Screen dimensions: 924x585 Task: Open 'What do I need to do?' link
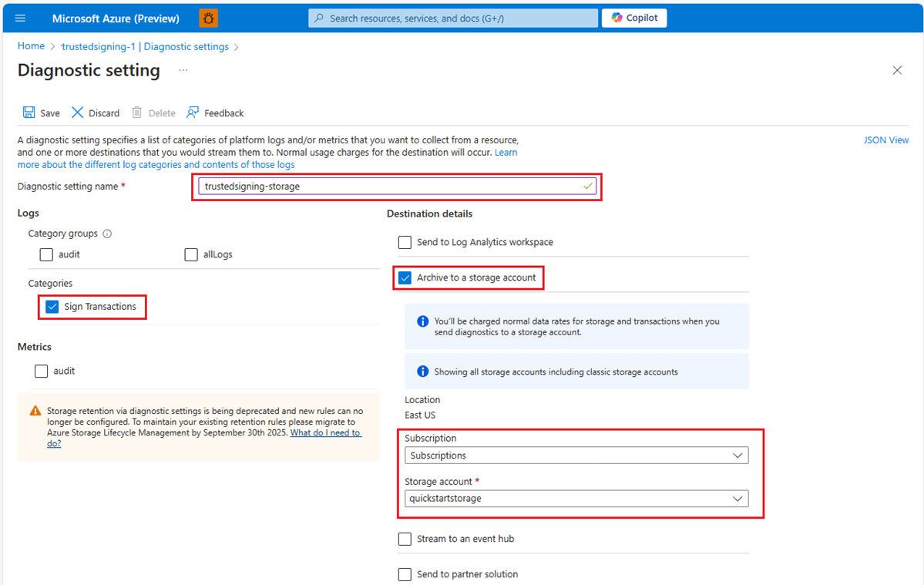(x=324, y=432)
